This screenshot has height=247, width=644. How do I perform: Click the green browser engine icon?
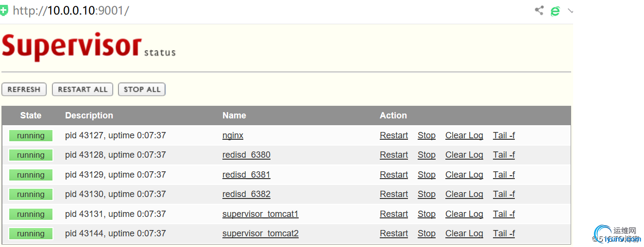tap(555, 11)
